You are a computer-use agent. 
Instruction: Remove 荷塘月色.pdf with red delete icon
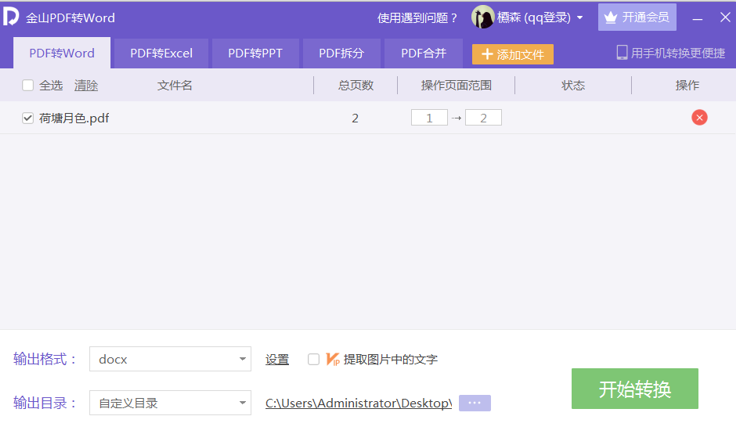click(x=699, y=117)
